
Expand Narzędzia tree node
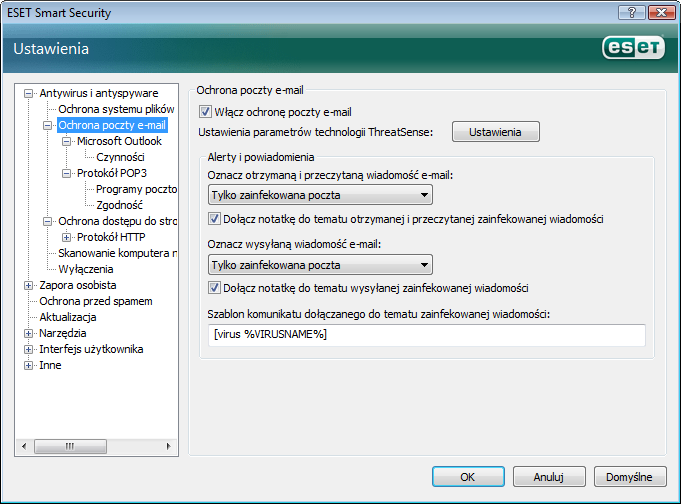(x=28, y=334)
